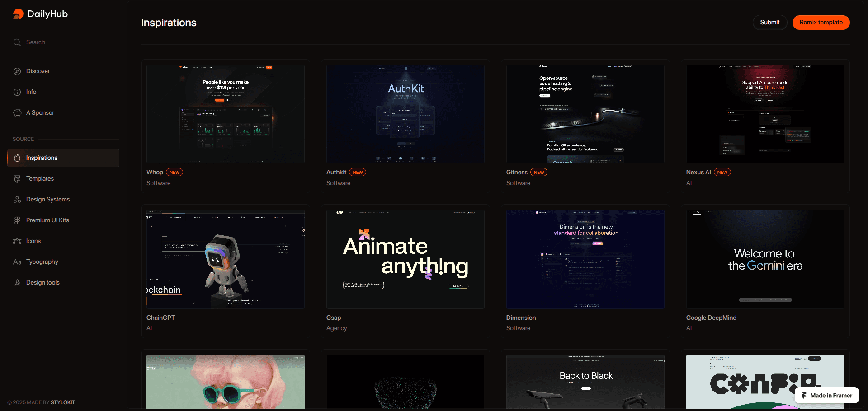Click the Gitness card title
The width and height of the screenshot is (868, 411).
tap(517, 173)
